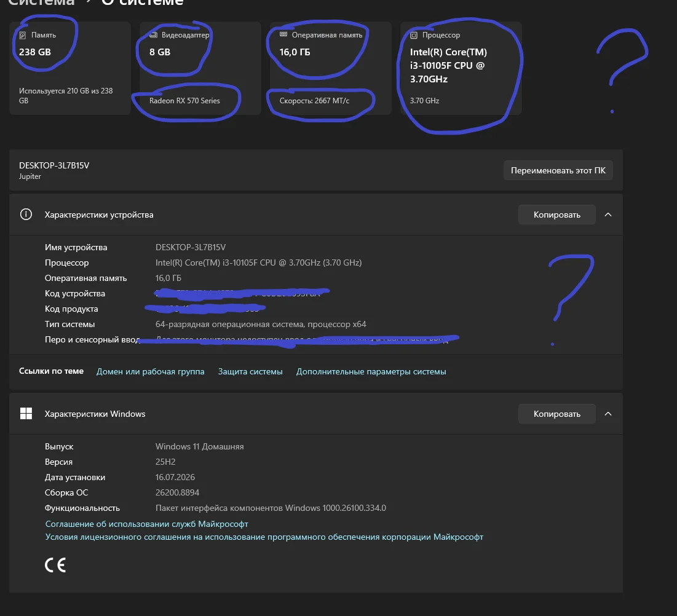Click the Код продукта label
The width and height of the screenshot is (677, 616).
pos(71,309)
